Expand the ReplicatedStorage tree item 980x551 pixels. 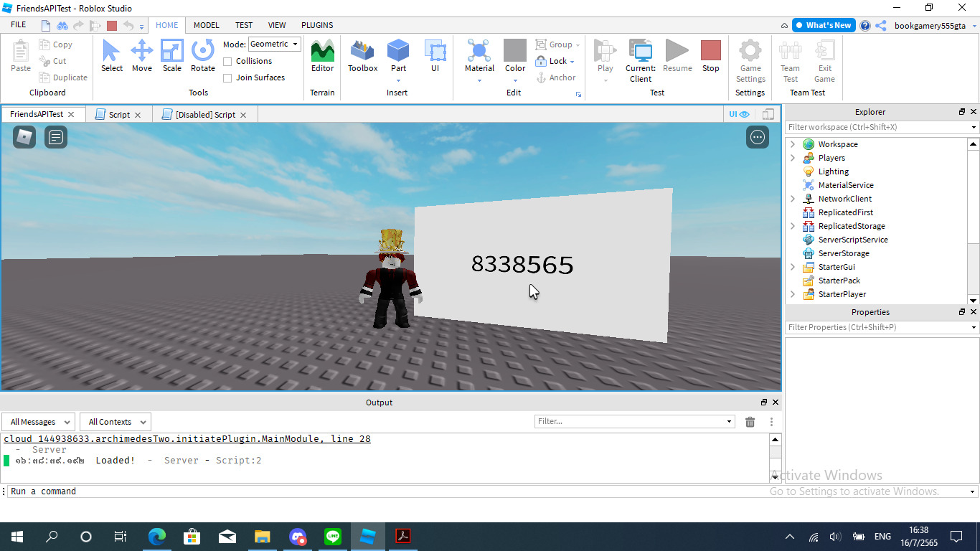(x=792, y=225)
